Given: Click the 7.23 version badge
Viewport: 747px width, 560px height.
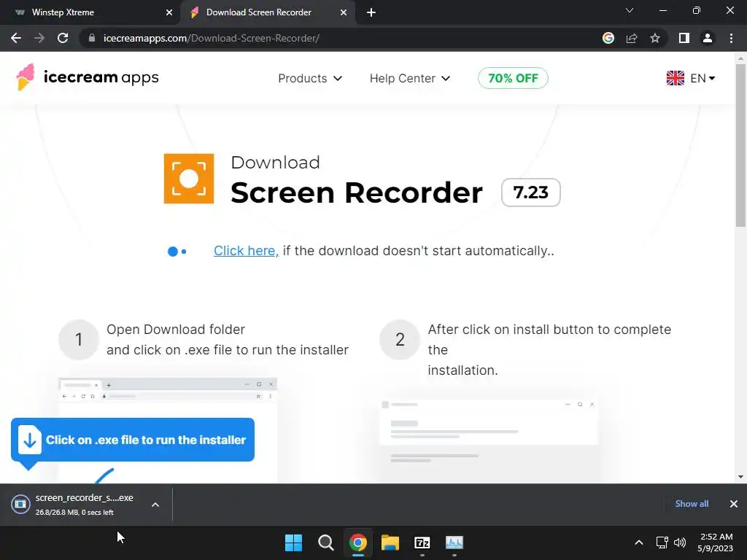Looking at the screenshot, I should 531,192.
